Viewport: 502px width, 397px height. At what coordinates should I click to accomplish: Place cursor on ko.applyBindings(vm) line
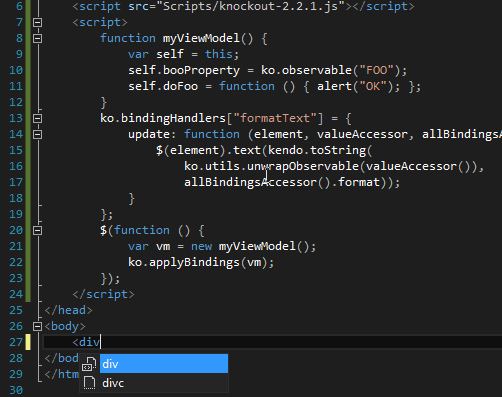[x=201, y=262]
